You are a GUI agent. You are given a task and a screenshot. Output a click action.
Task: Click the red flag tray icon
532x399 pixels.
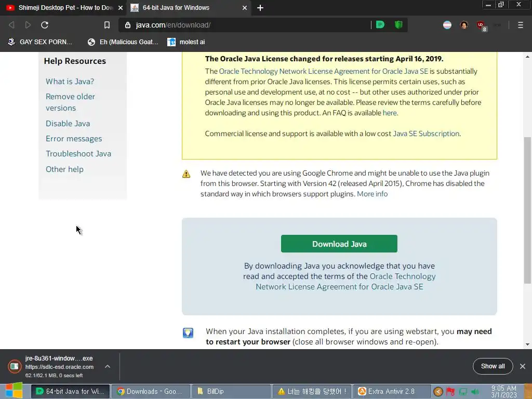(x=450, y=392)
